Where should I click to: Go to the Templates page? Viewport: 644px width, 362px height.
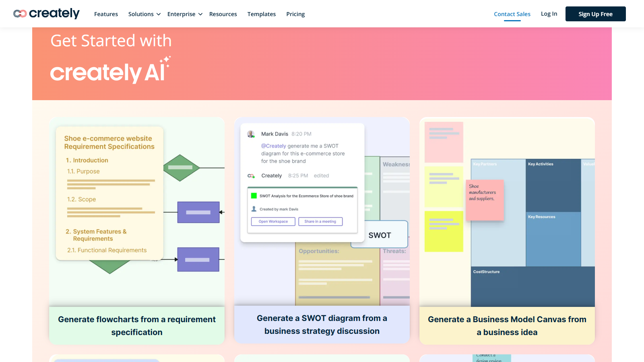point(262,14)
